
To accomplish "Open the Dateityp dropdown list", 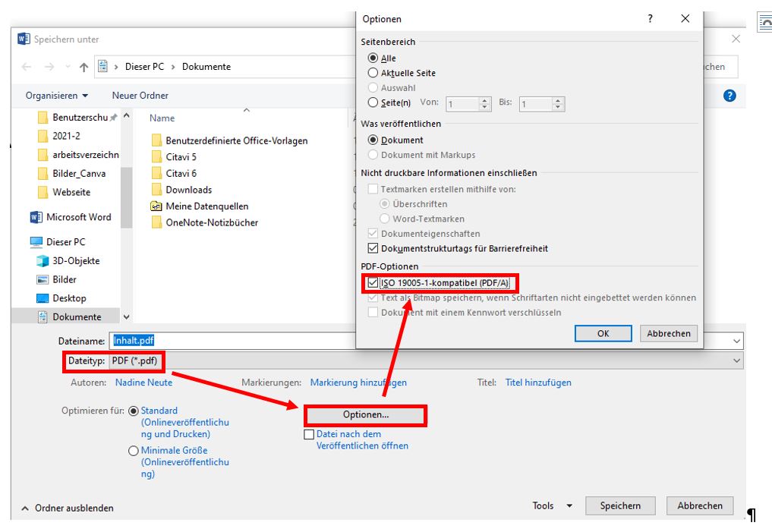I will tap(425, 360).
